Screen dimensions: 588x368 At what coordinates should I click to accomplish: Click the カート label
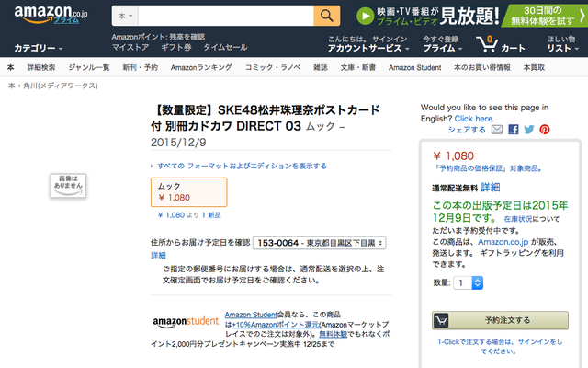[x=513, y=48]
